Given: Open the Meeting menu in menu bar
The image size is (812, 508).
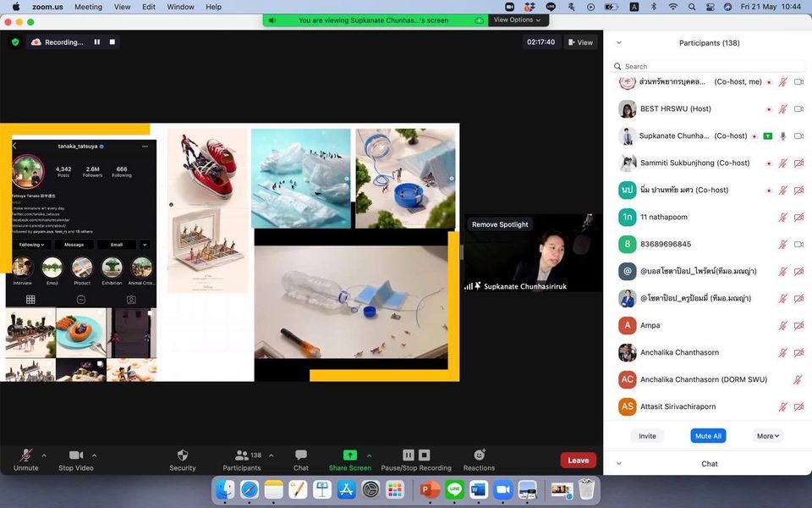Looking at the screenshot, I should [88, 7].
